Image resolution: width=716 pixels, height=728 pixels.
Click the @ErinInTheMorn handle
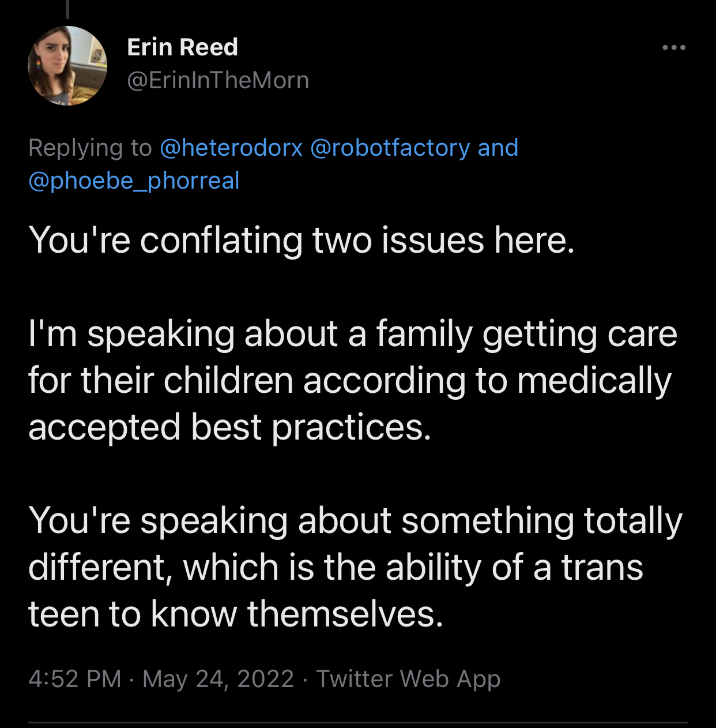click(x=218, y=80)
